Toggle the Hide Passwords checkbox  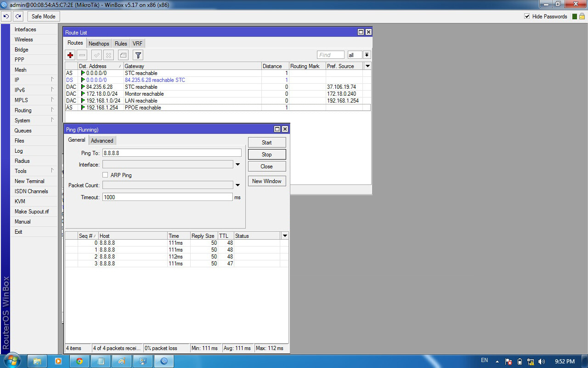pos(527,17)
